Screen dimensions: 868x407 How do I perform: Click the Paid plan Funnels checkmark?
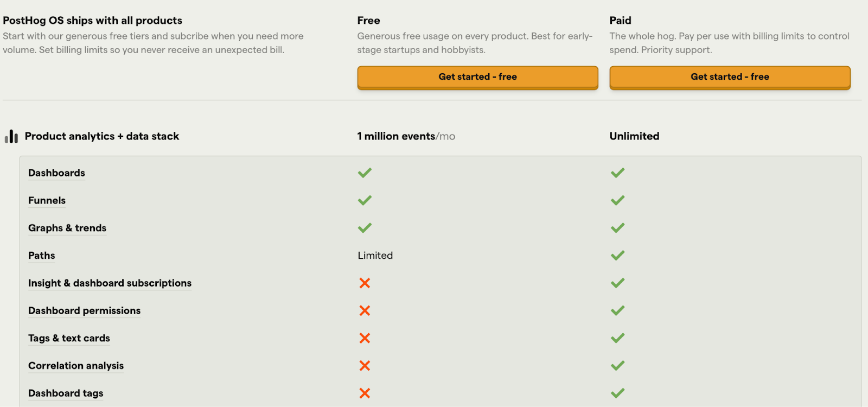tap(617, 201)
